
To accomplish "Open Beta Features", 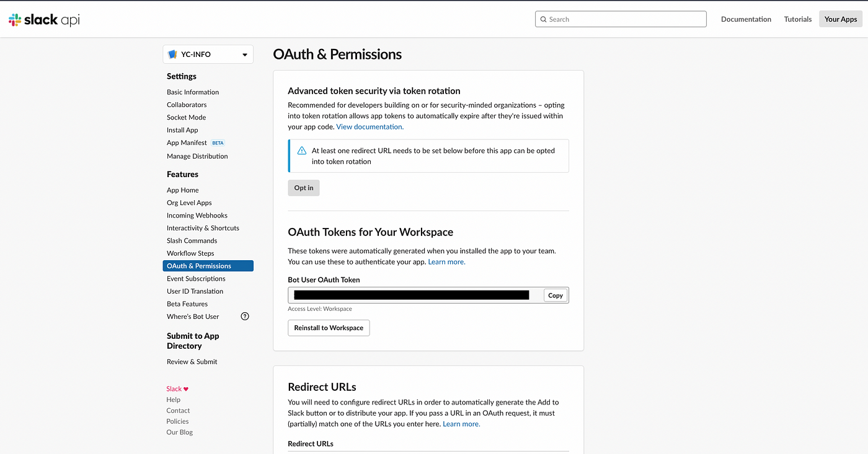I will coord(187,304).
